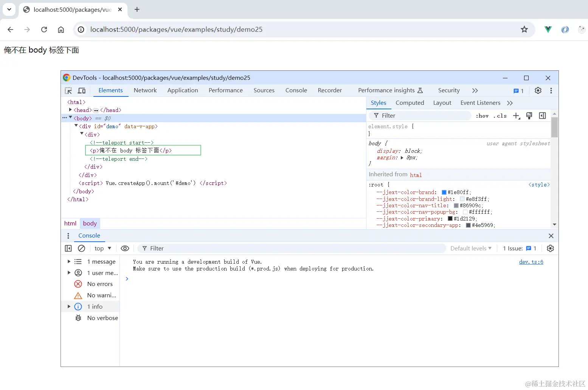The width and height of the screenshot is (588, 390).
Task: Toggle the device toolbar icon
Action: pos(82,91)
